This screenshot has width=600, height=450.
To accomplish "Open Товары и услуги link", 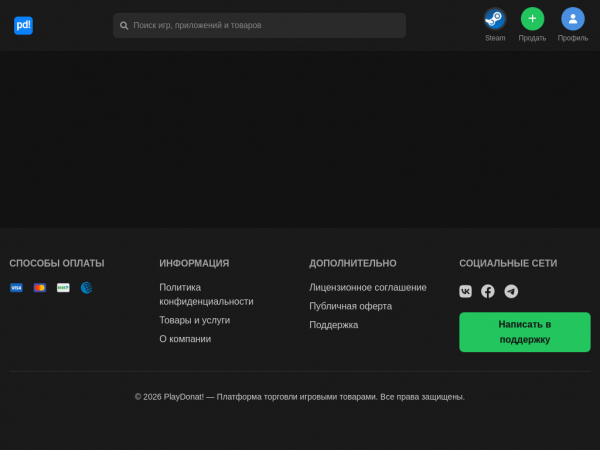I will click(x=194, y=320).
